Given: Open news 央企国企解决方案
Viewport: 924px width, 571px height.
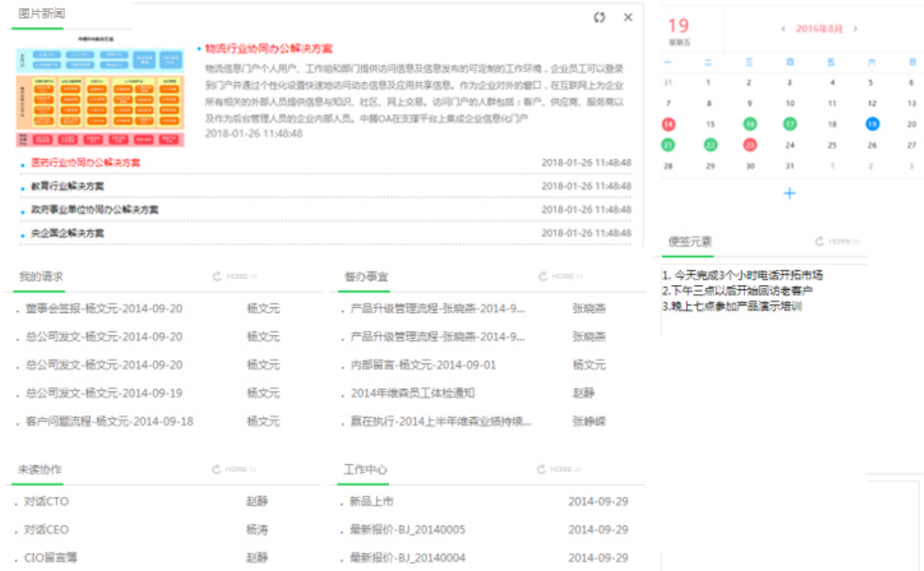Looking at the screenshot, I should tap(67, 233).
